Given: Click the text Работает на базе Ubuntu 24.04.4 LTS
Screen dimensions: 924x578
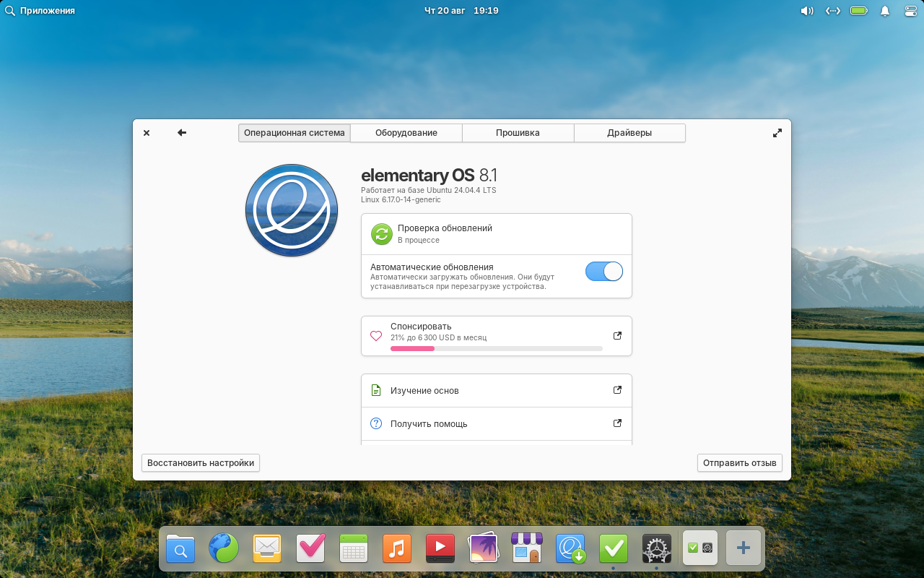Looking at the screenshot, I should click(429, 190).
